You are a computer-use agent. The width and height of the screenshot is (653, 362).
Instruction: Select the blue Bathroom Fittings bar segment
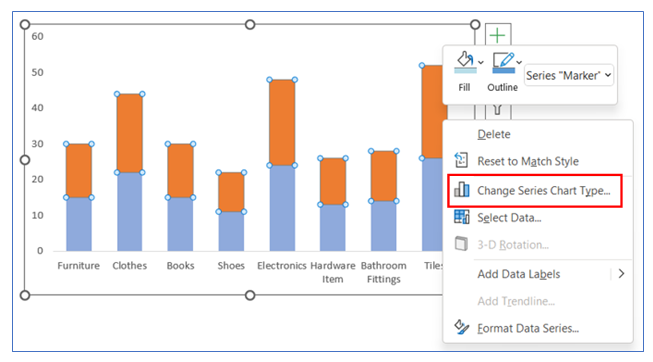tap(384, 226)
